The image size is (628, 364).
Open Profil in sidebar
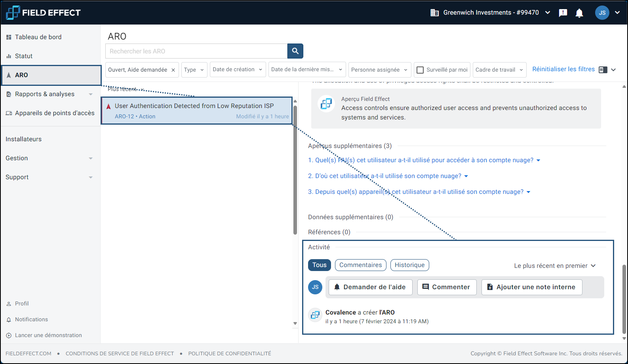click(22, 303)
